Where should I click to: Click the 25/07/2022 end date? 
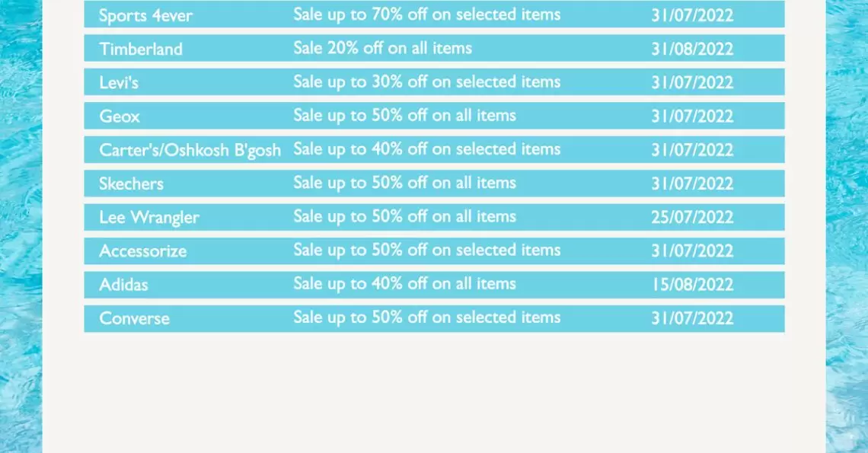[692, 217]
